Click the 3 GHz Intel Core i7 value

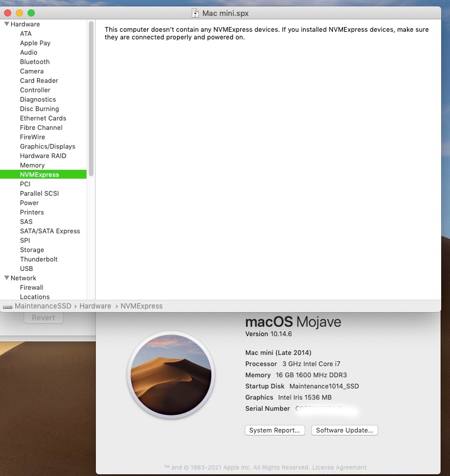coord(311,364)
